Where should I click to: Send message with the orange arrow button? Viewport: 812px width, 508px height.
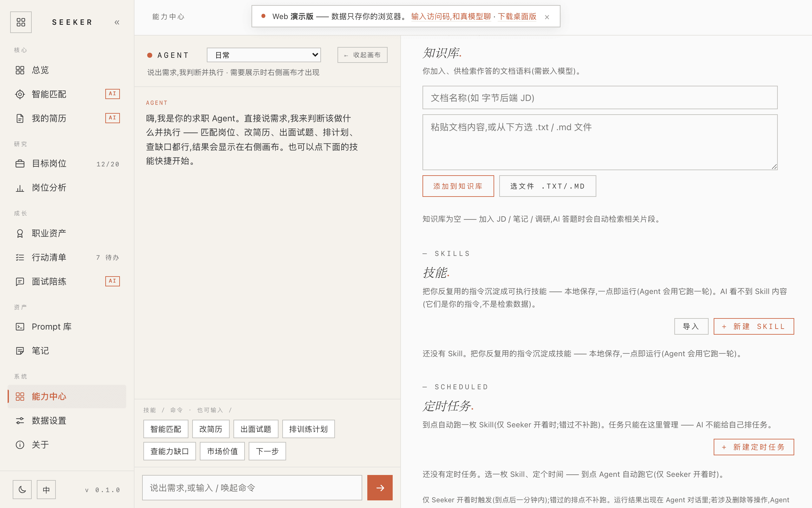(x=380, y=487)
